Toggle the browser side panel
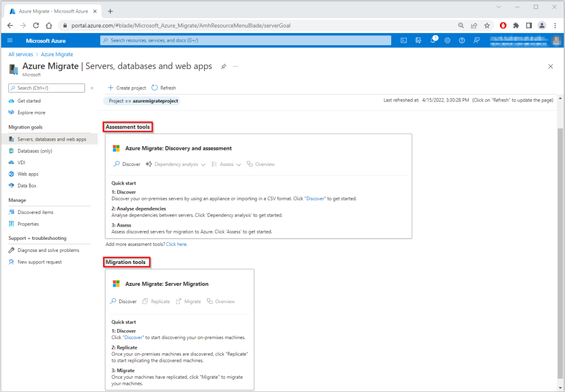This screenshot has width=565, height=392. click(x=529, y=25)
